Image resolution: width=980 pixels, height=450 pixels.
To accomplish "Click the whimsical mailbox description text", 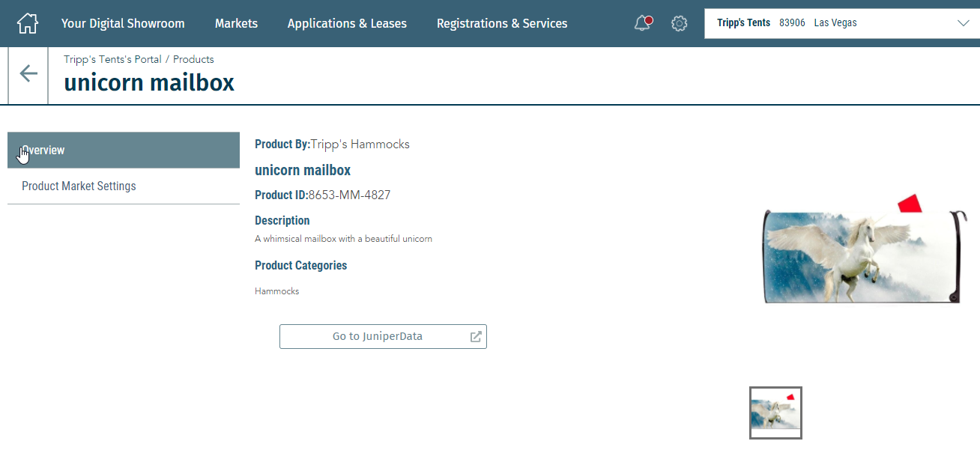I will pos(343,239).
